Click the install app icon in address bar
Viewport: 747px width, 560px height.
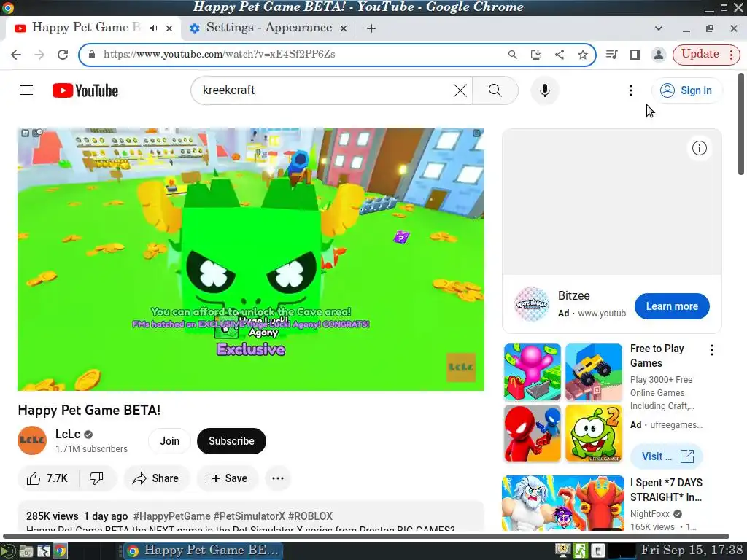point(536,54)
